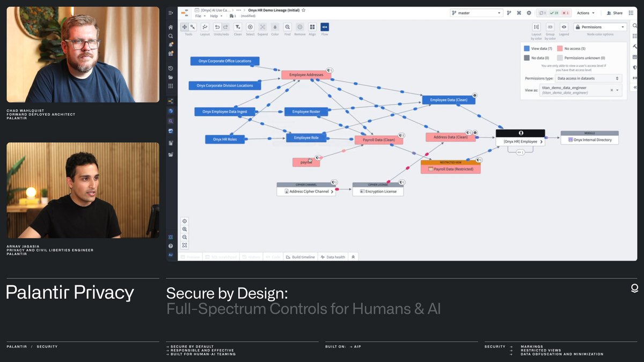Image resolution: width=644 pixels, height=362 pixels.
Task: Click the Home icon in left sidebar
Action: [171, 27]
